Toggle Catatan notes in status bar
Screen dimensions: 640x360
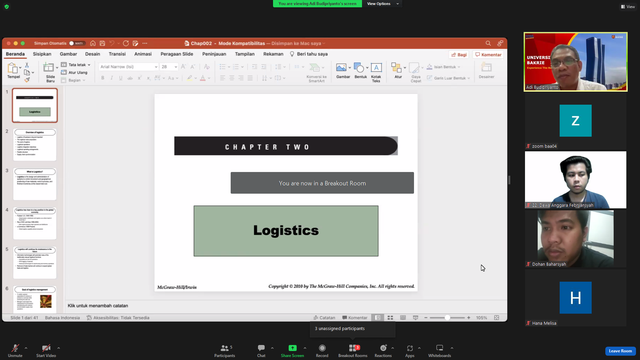tap(324, 318)
